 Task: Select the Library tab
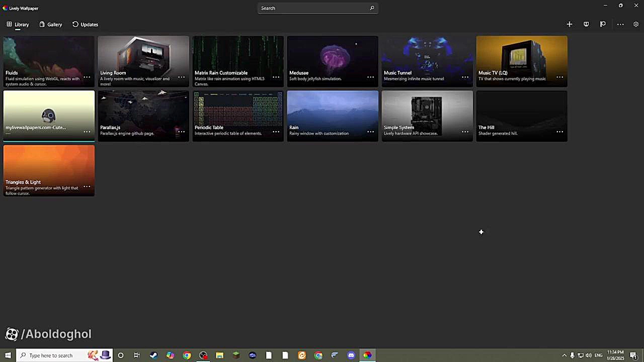point(18,24)
